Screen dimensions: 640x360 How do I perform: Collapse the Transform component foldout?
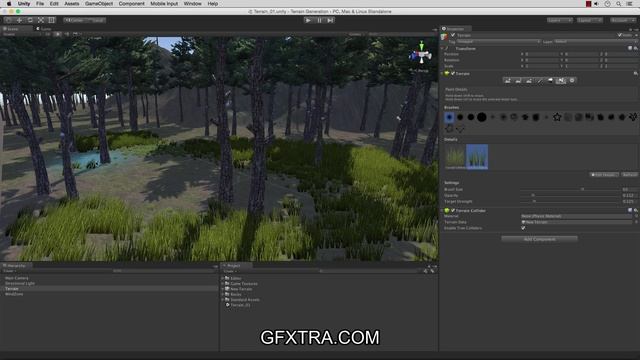[x=442, y=48]
